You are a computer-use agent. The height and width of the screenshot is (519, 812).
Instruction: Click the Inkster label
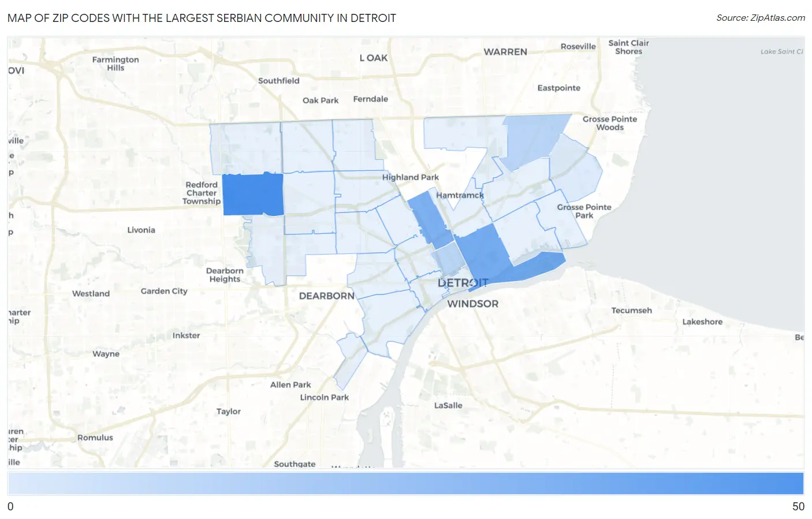[186, 335]
